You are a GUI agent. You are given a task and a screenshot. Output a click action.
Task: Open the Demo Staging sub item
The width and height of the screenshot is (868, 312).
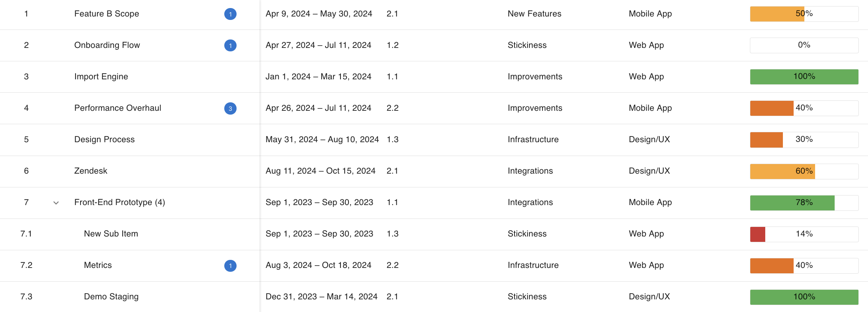tap(111, 297)
